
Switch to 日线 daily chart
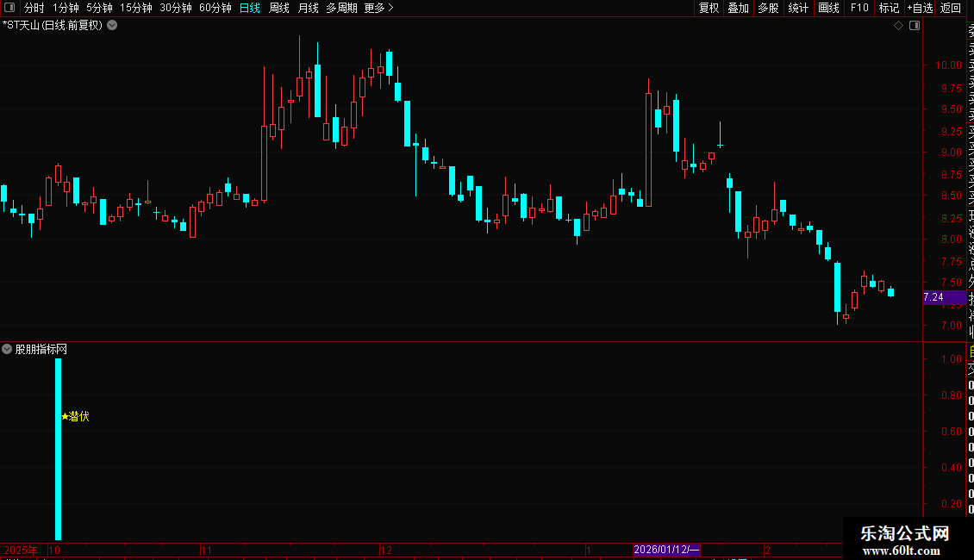(x=250, y=8)
